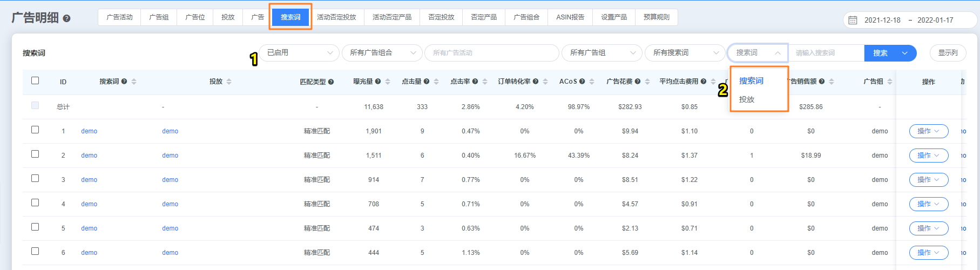980x270 pixels.
Task: Expand the 所有广告组合 dropdown
Action: click(x=382, y=53)
